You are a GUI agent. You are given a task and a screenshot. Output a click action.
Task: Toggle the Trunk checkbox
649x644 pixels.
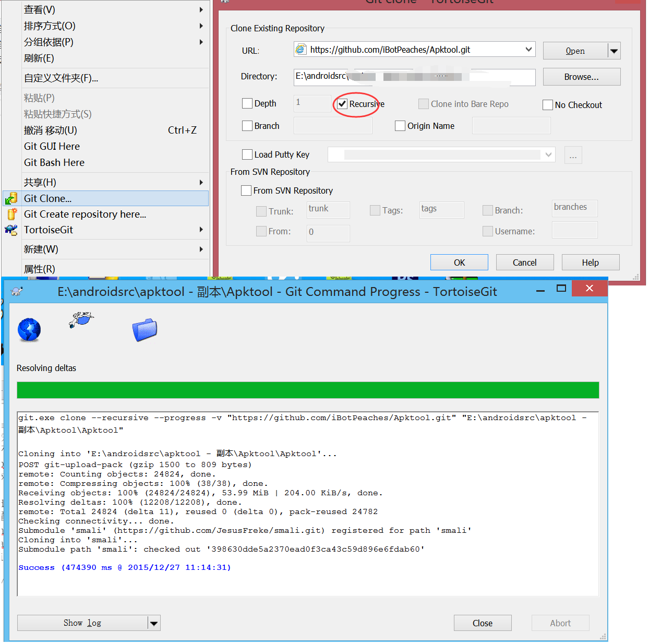coord(261,211)
